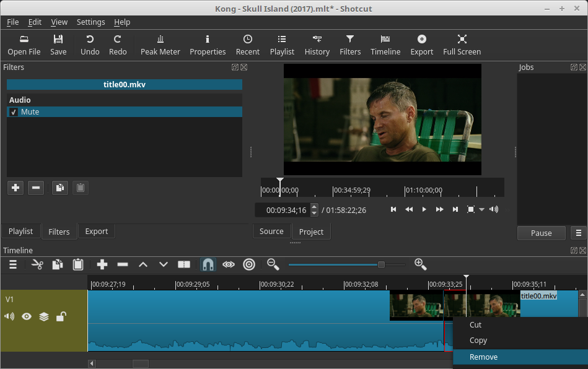Add a filter with plus button
The height and width of the screenshot is (369, 588).
15,188
